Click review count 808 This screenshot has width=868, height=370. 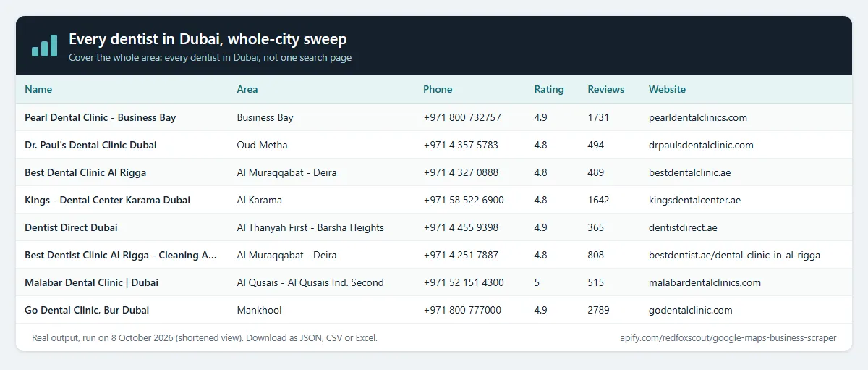tap(596, 255)
